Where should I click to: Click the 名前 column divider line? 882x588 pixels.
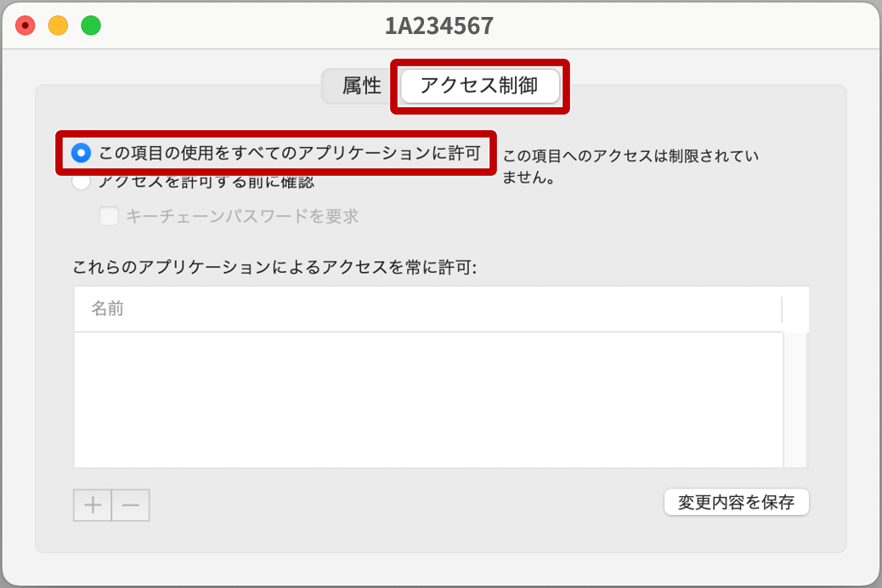tap(782, 309)
